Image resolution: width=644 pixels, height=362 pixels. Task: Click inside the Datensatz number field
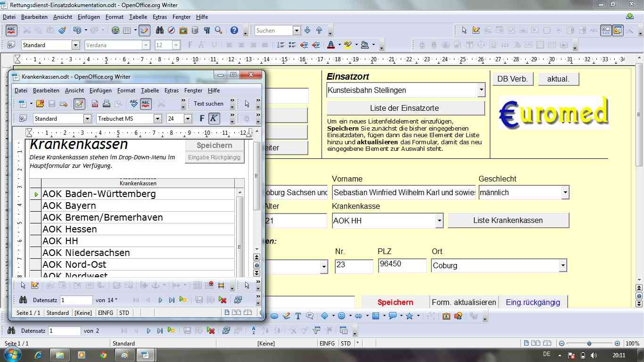tap(75, 300)
